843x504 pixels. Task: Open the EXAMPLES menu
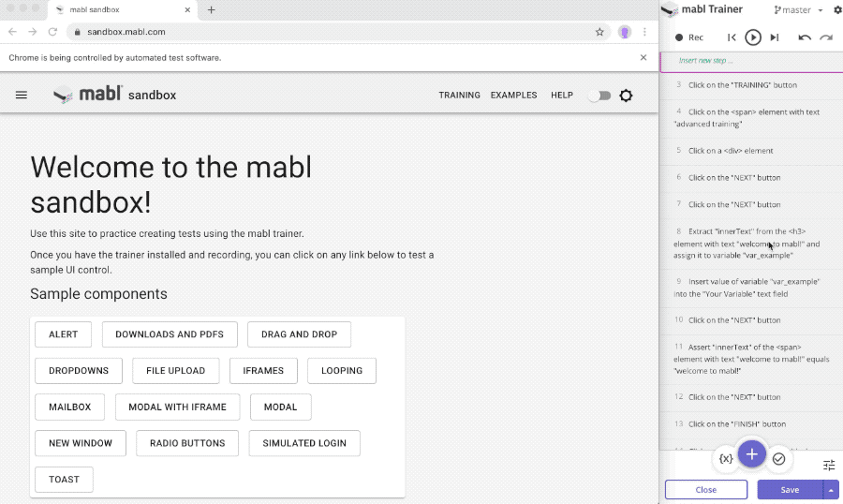pos(513,96)
